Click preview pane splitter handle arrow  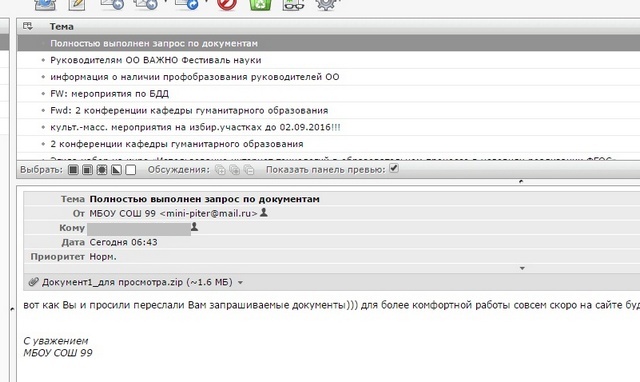[521, 181]
